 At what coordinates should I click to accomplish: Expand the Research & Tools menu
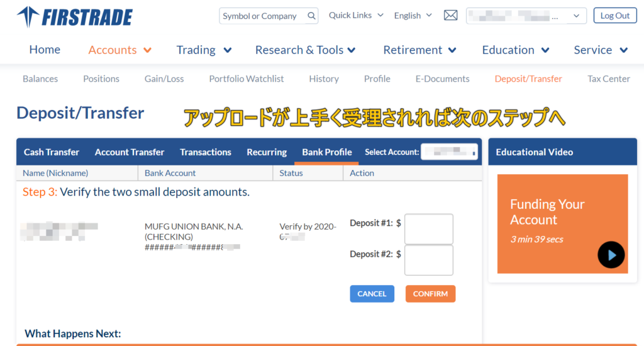click(x=305, y=50)
